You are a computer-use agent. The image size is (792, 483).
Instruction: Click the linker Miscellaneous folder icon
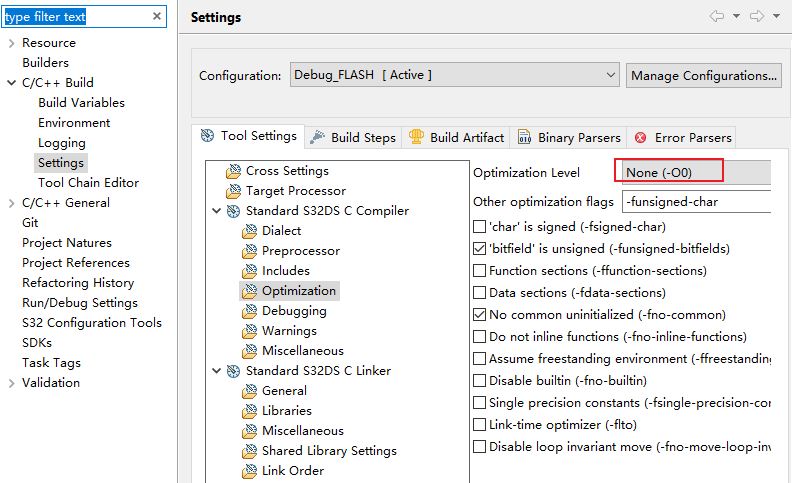[250, 431]
